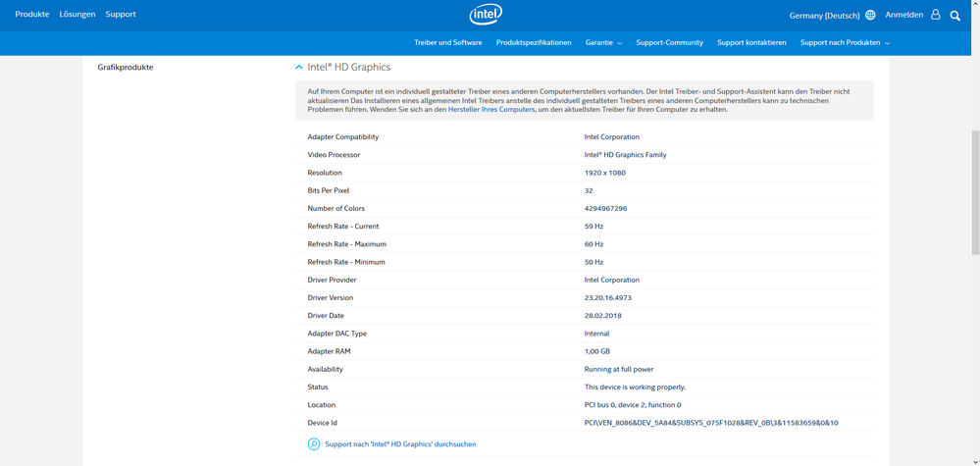Select the 50 Hz minimum refresh value

tap(593, 262)
